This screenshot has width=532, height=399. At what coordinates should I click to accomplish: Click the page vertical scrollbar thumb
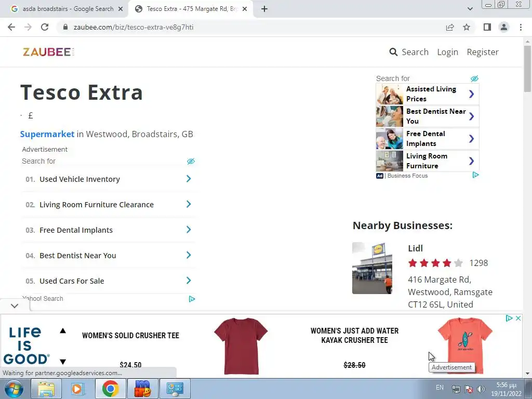pos(527,69)
